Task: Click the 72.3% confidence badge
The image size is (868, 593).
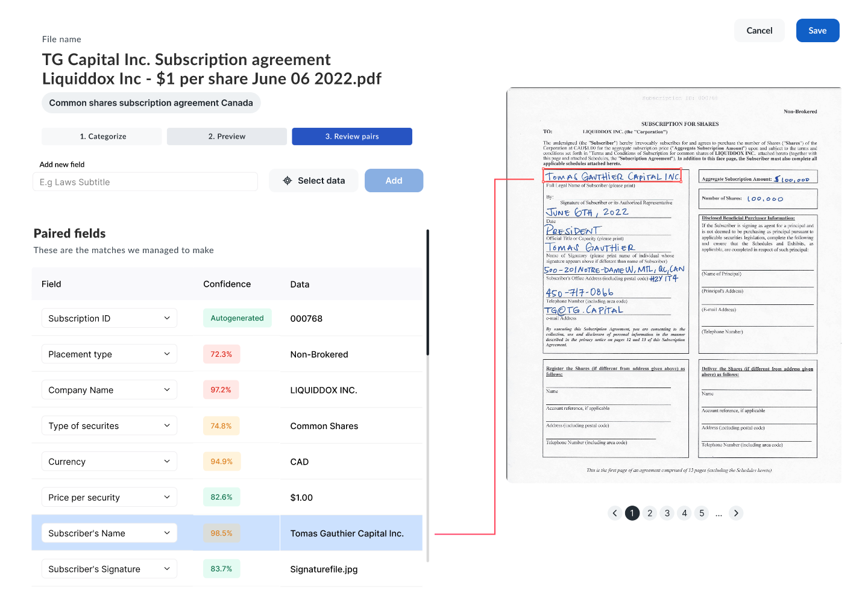Action: 221,354
